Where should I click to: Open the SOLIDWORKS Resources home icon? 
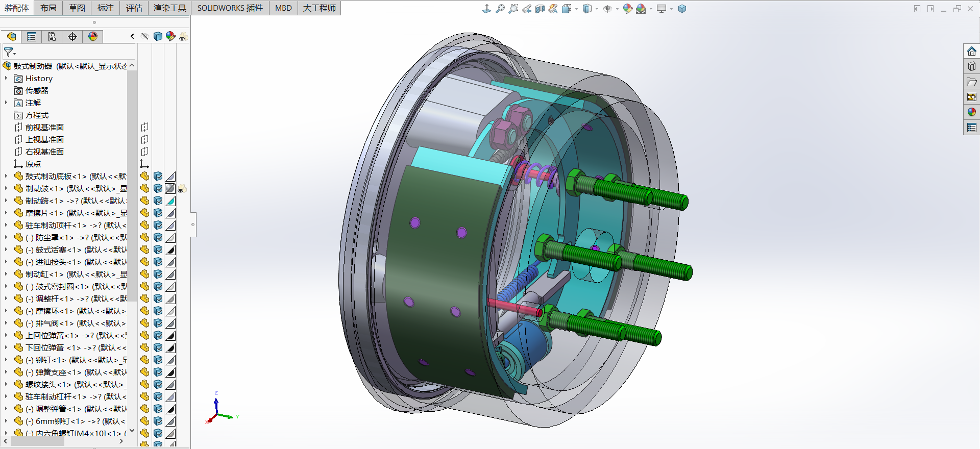972,51
